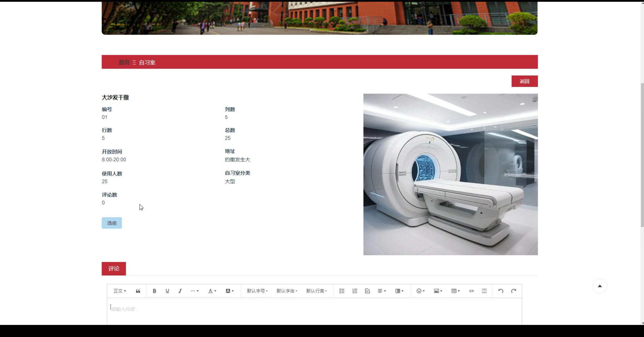The image size is (644, 337).
Task: Undo the last editor action
Action: [501, 291]
